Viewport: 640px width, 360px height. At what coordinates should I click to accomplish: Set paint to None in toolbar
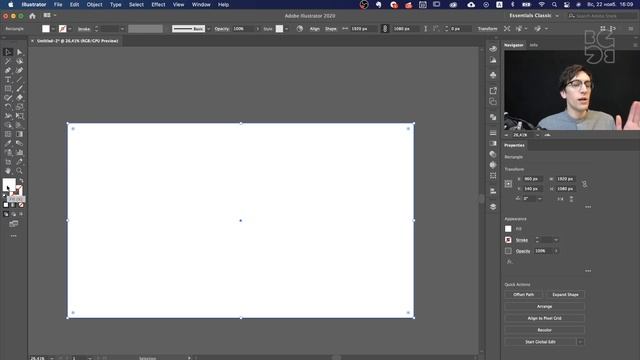point(21,205)
